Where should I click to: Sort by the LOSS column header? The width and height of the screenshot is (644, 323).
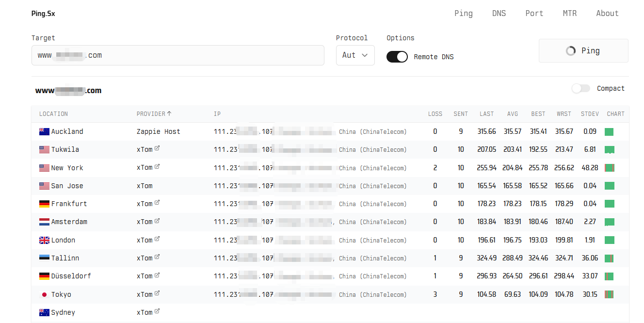pos(435,114)
